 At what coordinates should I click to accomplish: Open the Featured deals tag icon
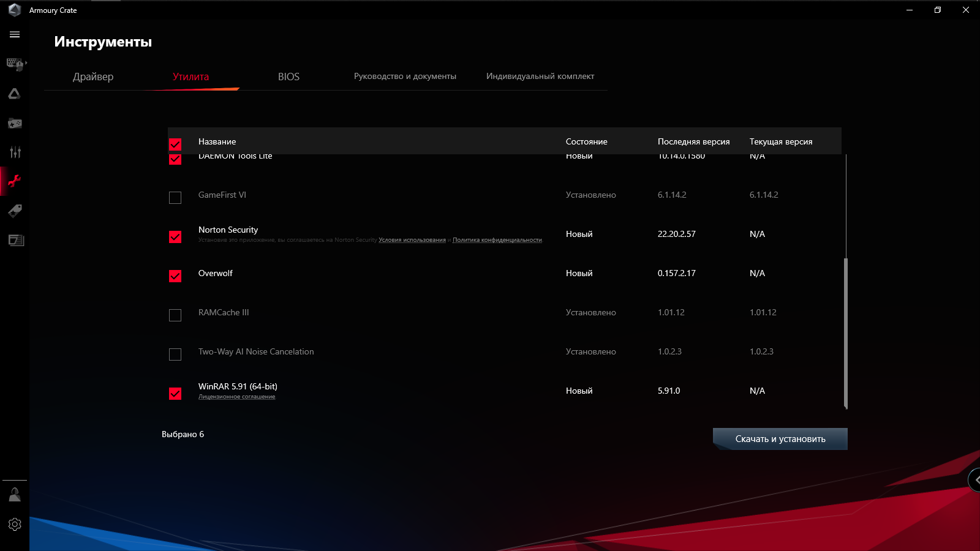coord(15,211)
